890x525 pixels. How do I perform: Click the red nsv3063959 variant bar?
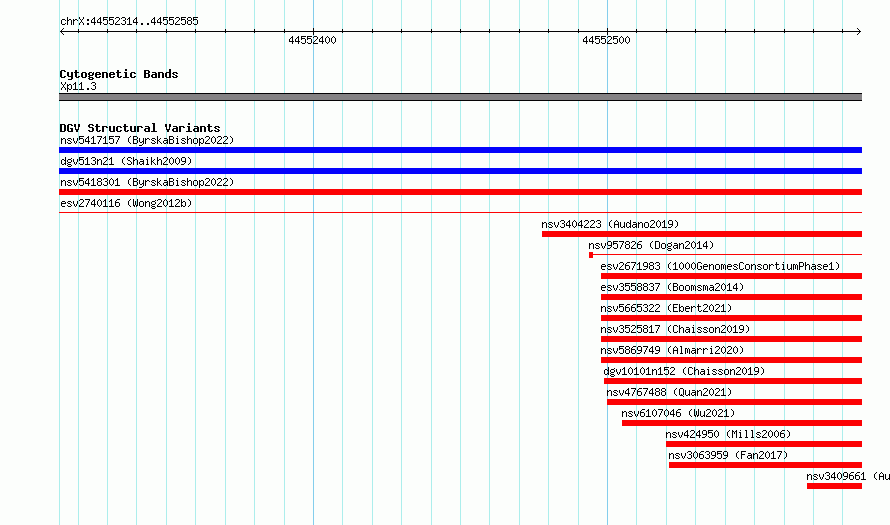[766, 465]
